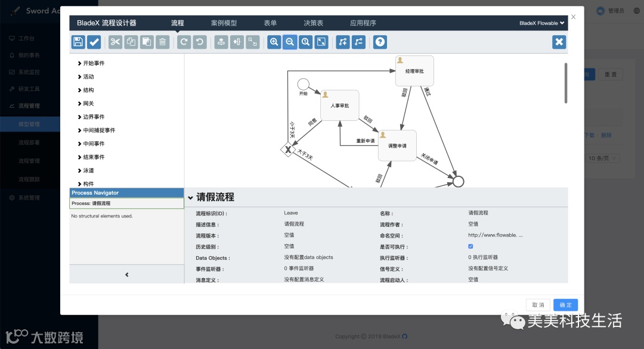Delete the selected element with the trash icon
Viewport: 644px width, 349px height.
pyautogui.click(x=163, y=42)
